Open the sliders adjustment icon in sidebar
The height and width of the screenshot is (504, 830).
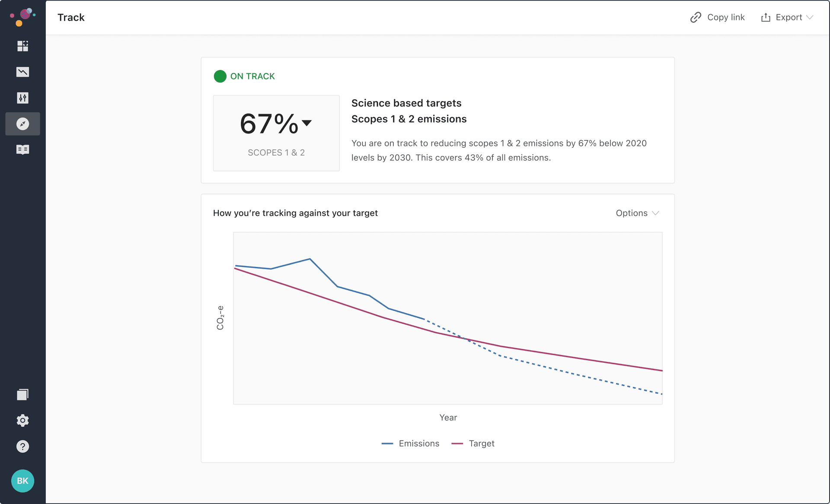[x=22, y=98]
